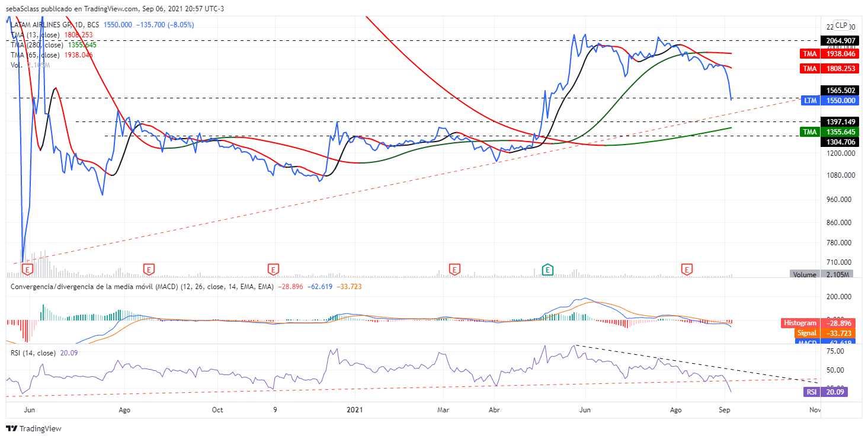Click the purple RSI 20.09 scale label
Image resolution: width=868 pixels, height=439 pixels.
coord(826,392)
